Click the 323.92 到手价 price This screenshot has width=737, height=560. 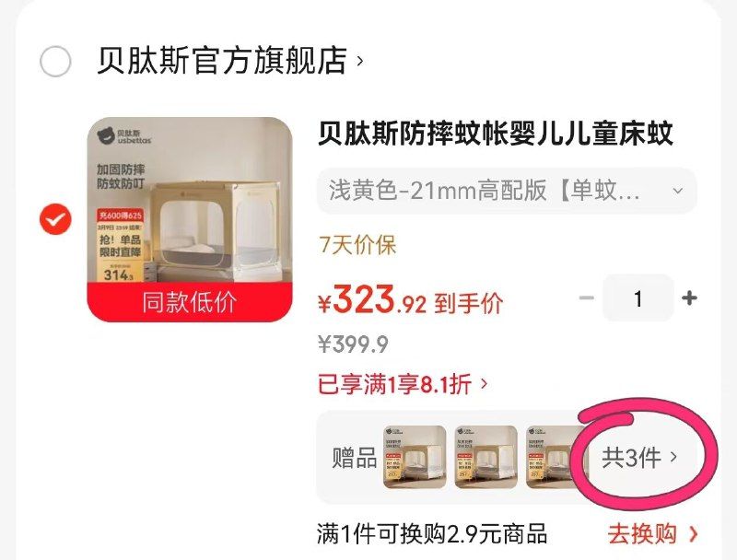click(x=410, y=300)
